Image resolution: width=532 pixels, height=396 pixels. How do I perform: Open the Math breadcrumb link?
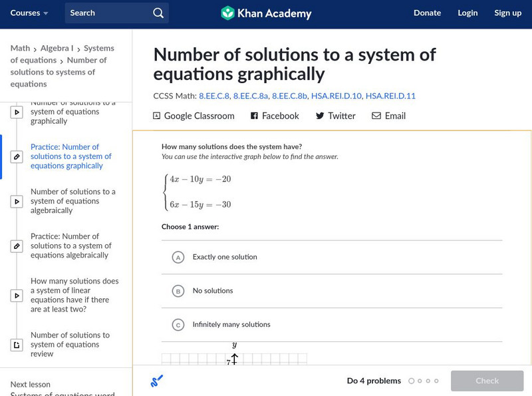point(20,48)
